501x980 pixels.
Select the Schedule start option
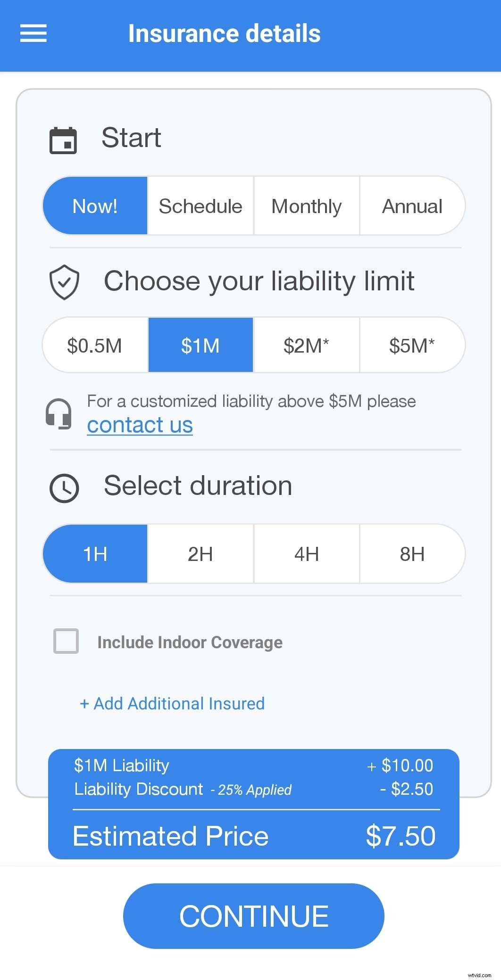[200, 206]
